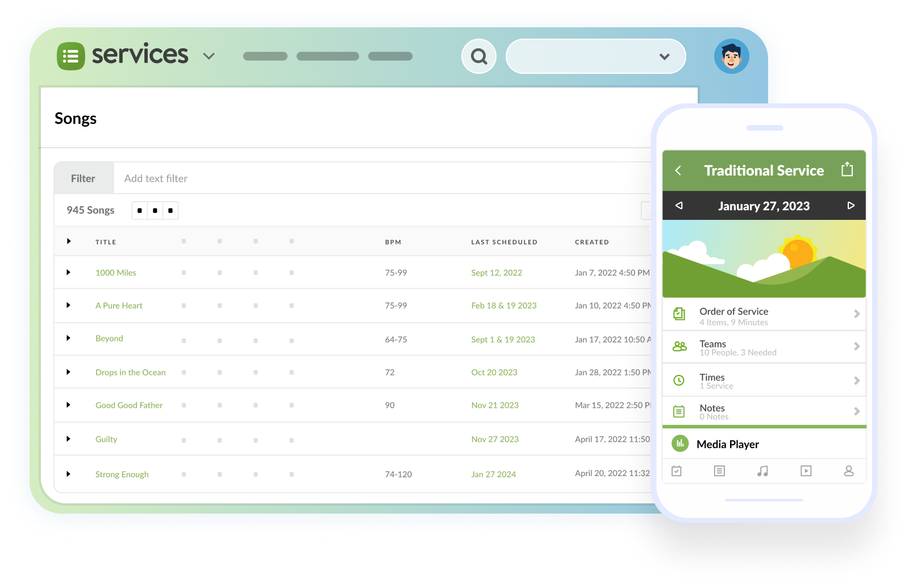Screen dimensions: 913x588
Task: Open the services app switcher chevron
Action: click(x=209, y=56)
